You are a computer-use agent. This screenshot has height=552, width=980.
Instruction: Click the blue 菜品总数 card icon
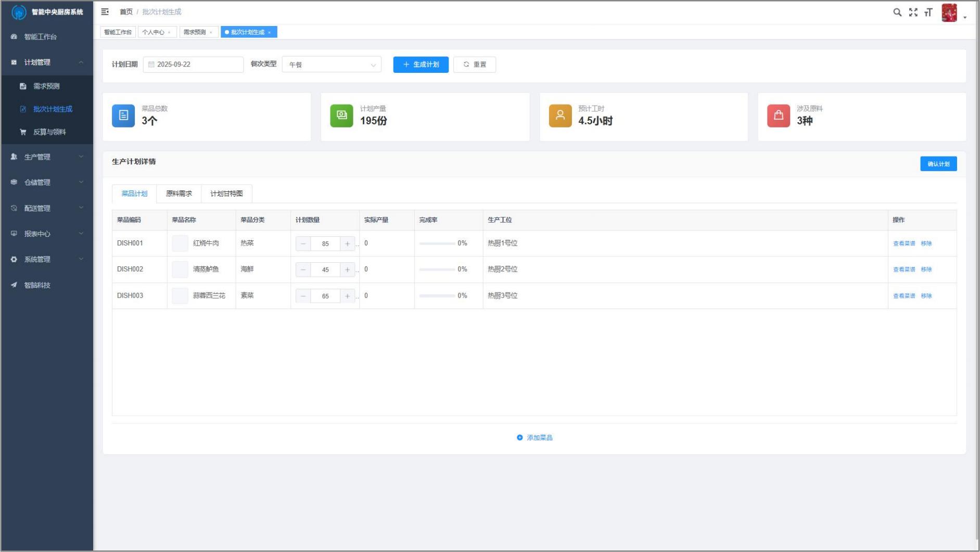(x=123, y=115)
